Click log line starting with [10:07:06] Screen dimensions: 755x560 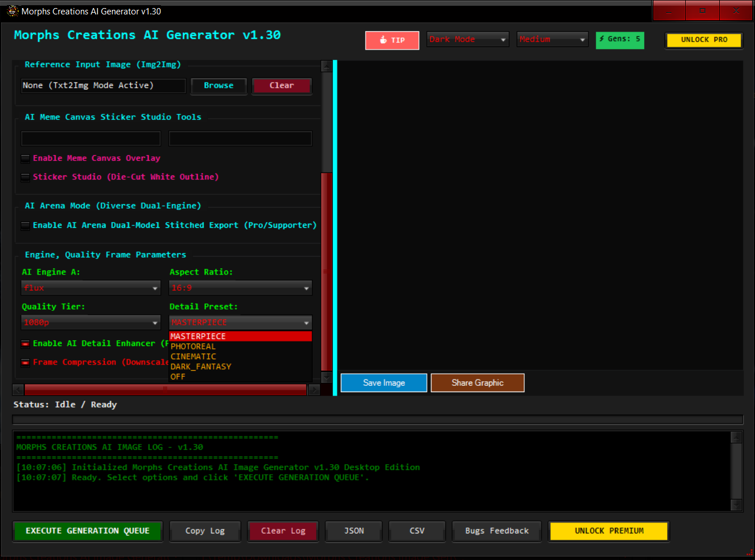[218, 468]
